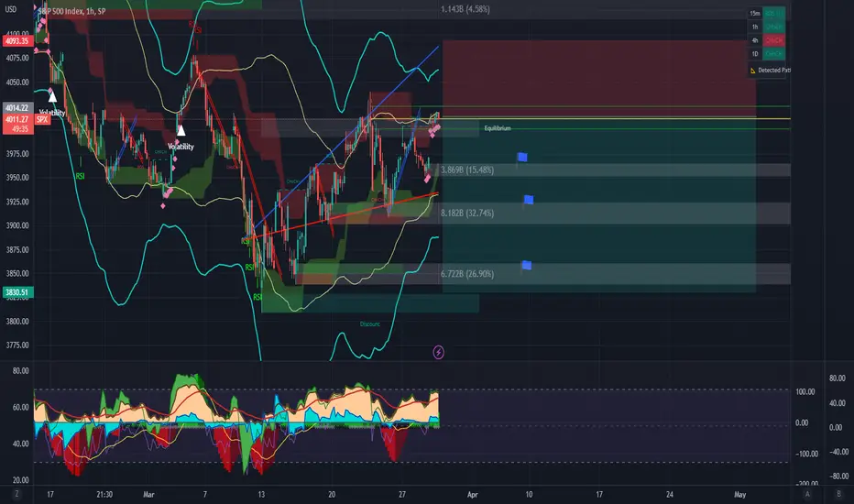854x504 pixels.
Task: Click the large red supply zone box
Action: pyautogui.click(x=599, y=78)
